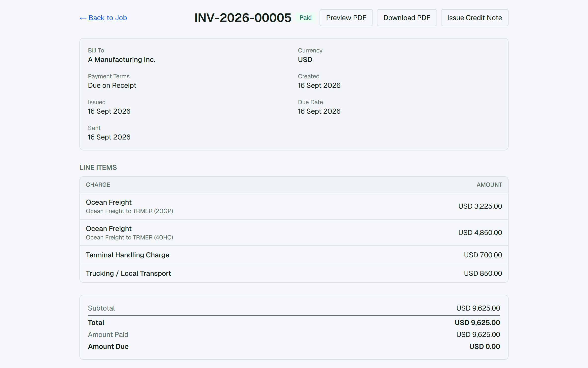Click the USD currency value
This screenshot has height=368, width=588.
pos(305,60)
